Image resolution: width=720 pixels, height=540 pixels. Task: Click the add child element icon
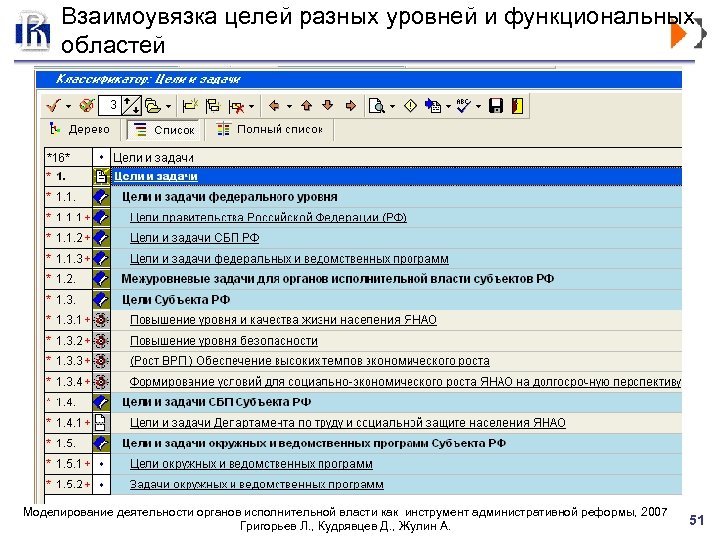[213, 106]
